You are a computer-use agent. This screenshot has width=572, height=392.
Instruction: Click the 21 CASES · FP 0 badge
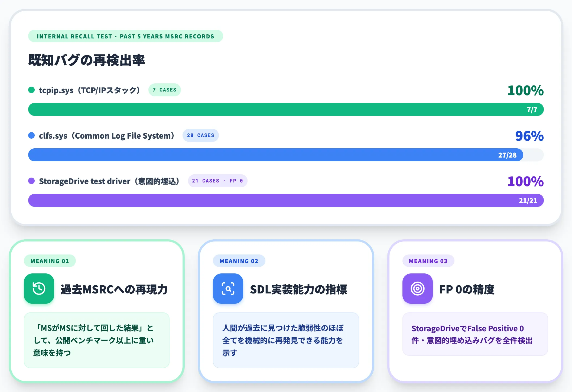coord(218,181)
